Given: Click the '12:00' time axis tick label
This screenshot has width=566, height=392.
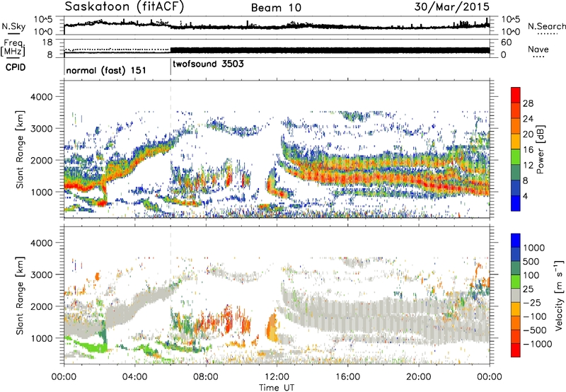Looking at the screenshot, I should (277, 377).
